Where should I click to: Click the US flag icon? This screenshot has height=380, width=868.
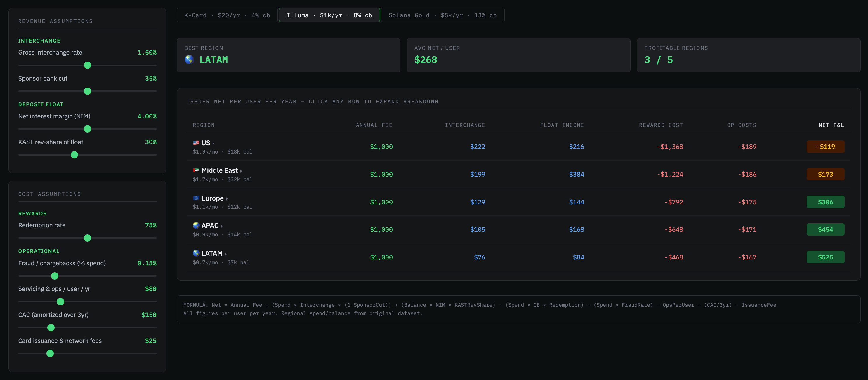click(x=196, y=143)
